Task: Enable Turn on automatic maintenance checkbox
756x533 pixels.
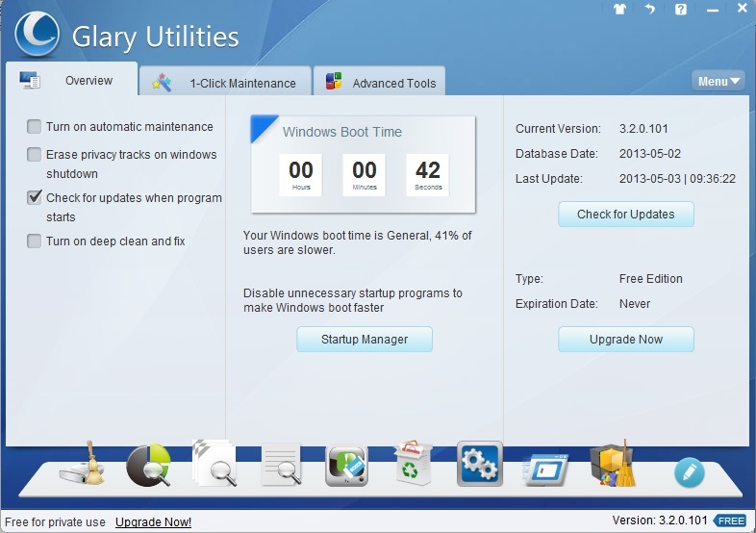Action: pyautogui.click(x=35, y=127)
